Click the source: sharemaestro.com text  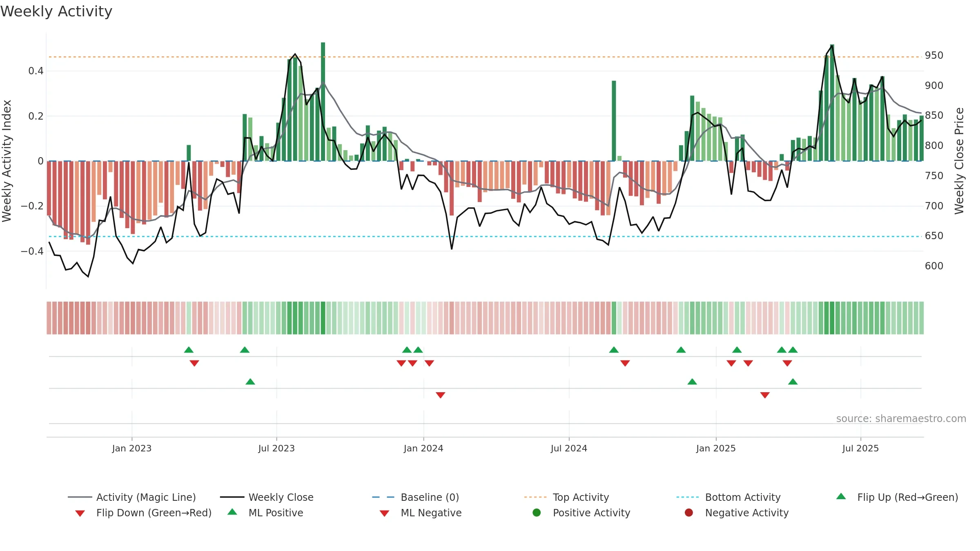(x=901, y=418)
